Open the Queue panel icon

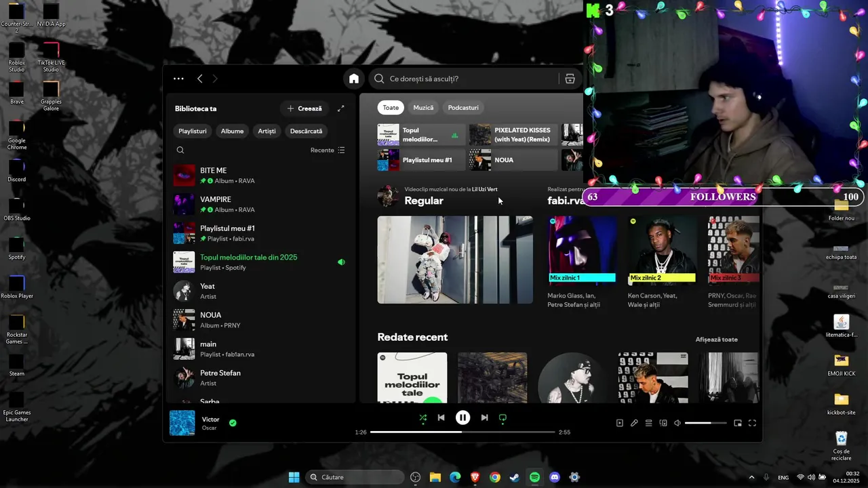(x=648, y=423)
